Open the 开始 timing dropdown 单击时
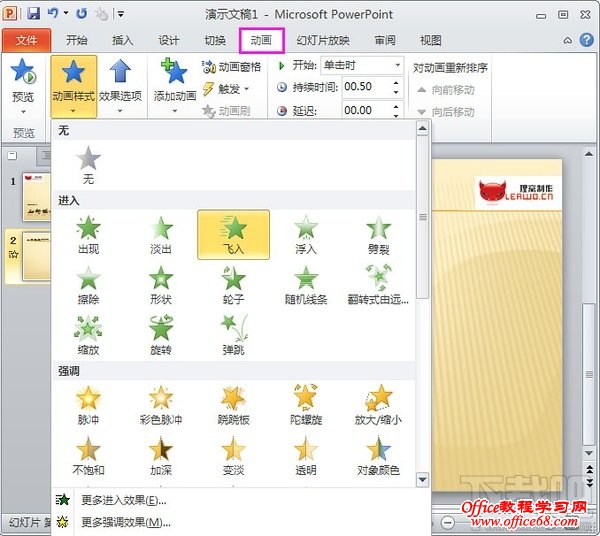Image resolution: width=600 pixels, height=536 pixels. 362,65
